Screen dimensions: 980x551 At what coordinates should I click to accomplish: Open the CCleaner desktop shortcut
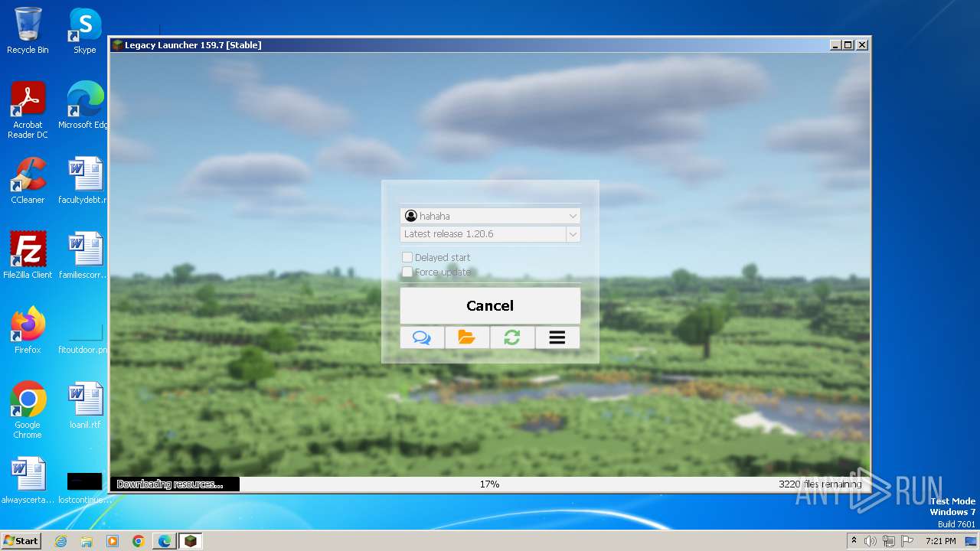coord(28,181)
